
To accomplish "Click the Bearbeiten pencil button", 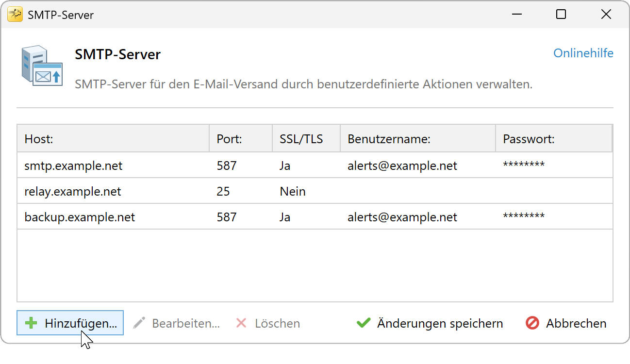I will pos(177,323).
